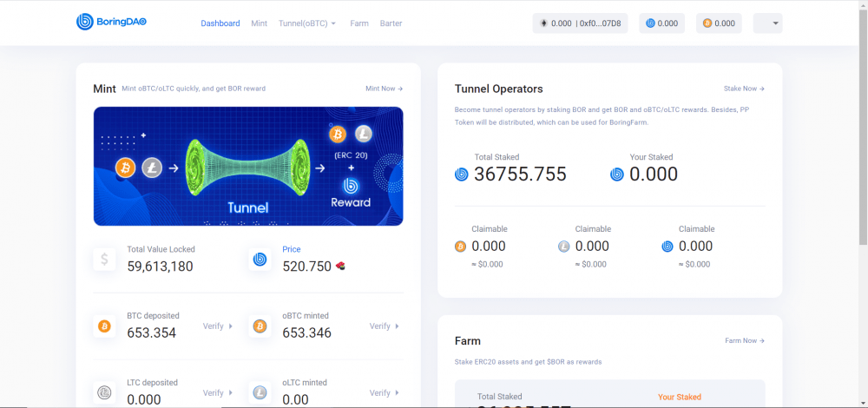
Task: Verify BTC deposited amount
Action: pyautogui.click(x=218, y=326)
